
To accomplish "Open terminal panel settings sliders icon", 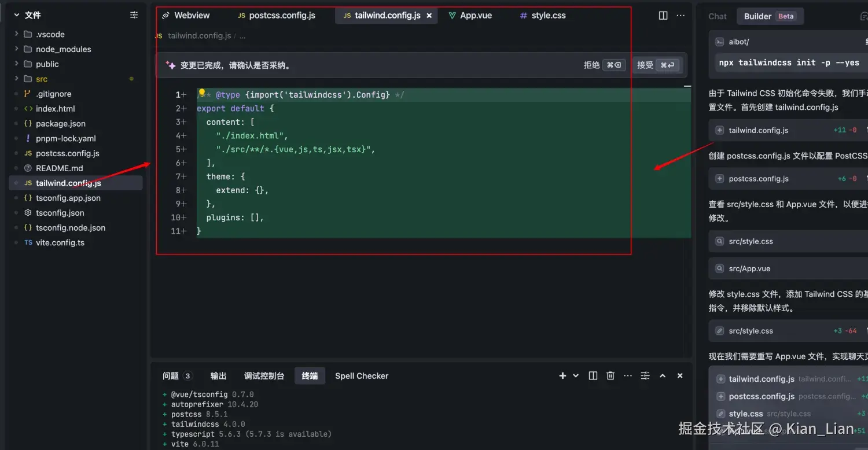I will click(645, 376).
